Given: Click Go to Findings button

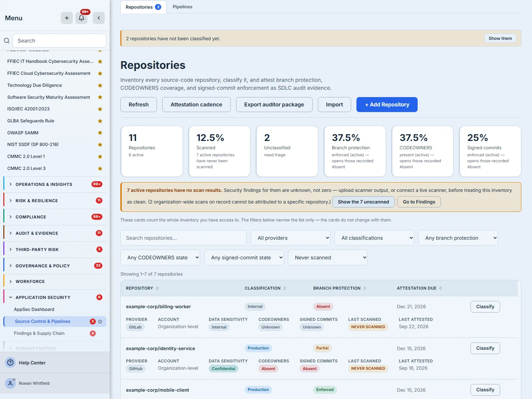Looking at the screenshot, I should [x=419, y=202].
